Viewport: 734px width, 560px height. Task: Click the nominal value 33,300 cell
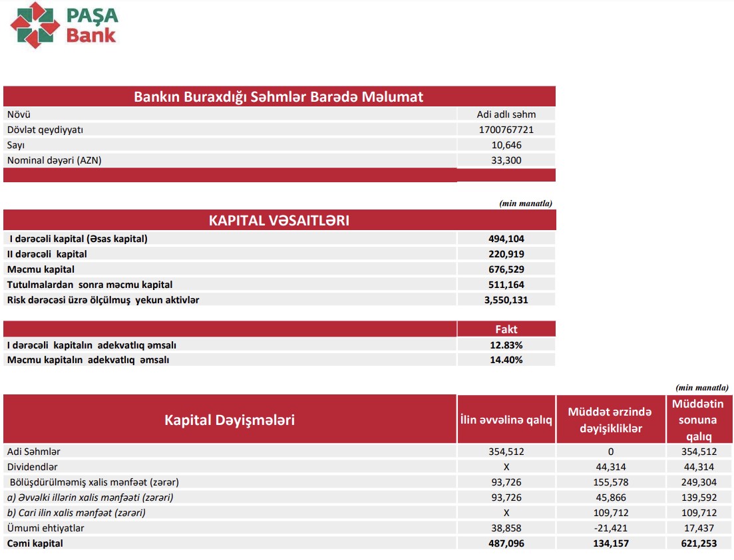[x=506, y=160]
